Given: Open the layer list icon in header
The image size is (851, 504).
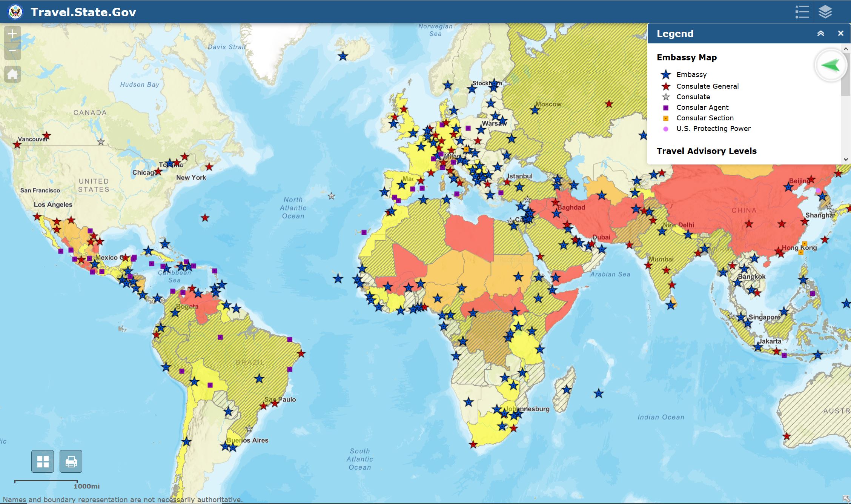Looking at the screenshot, I should 825,12.
